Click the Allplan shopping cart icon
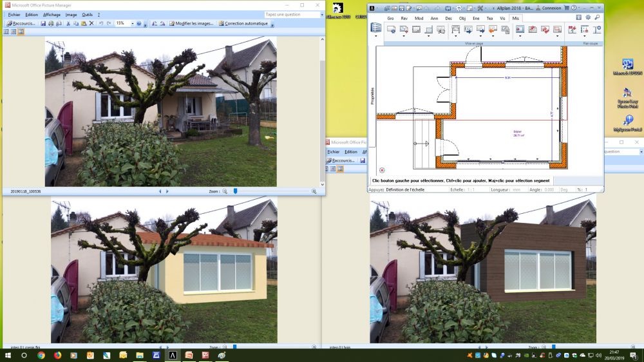Screen dimensions: 644x362 point(567,8)
